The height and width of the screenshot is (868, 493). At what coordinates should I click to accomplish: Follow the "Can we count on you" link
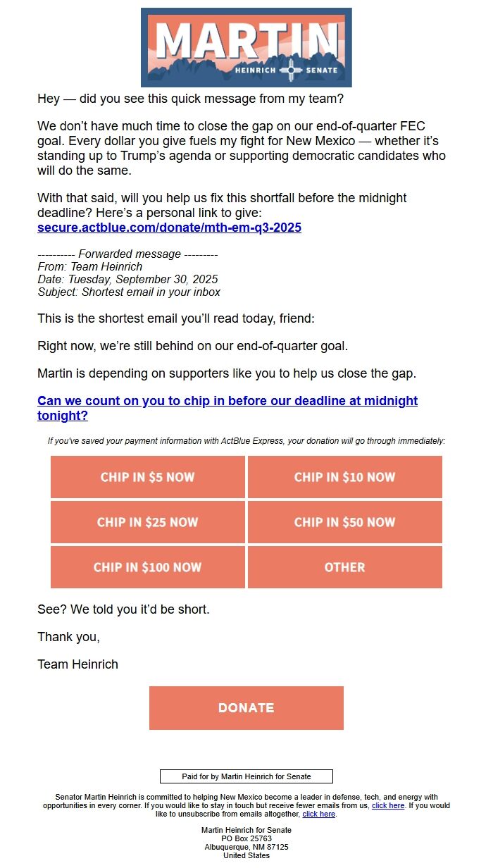[227, 401]
